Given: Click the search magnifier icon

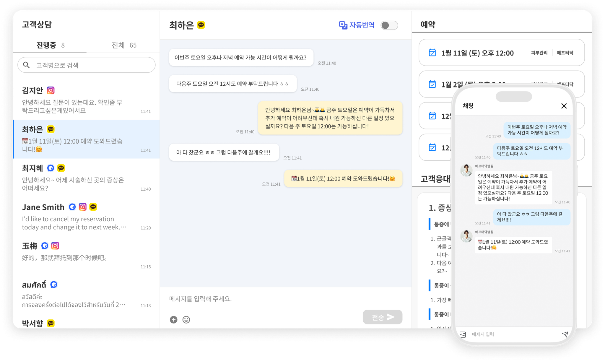Looking at the screenshot, I should tap(26, 65).
